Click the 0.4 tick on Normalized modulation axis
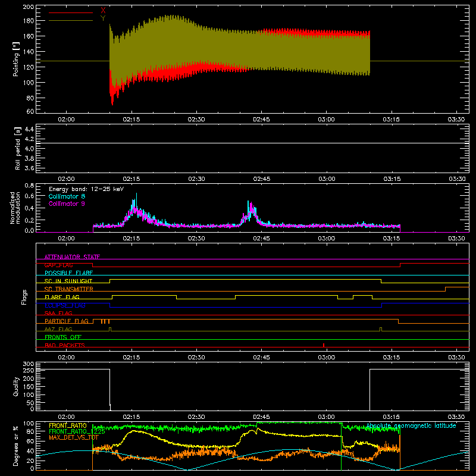 click(x=29, y=208)
